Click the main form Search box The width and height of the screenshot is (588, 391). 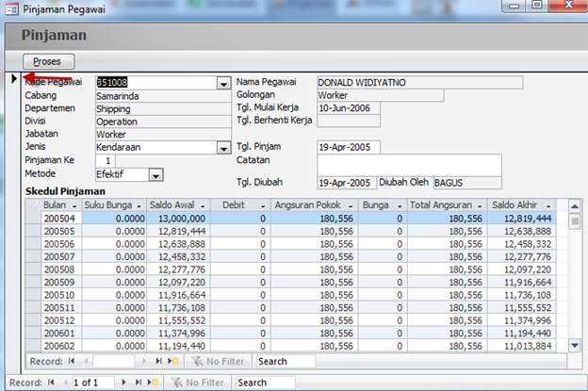265,383
